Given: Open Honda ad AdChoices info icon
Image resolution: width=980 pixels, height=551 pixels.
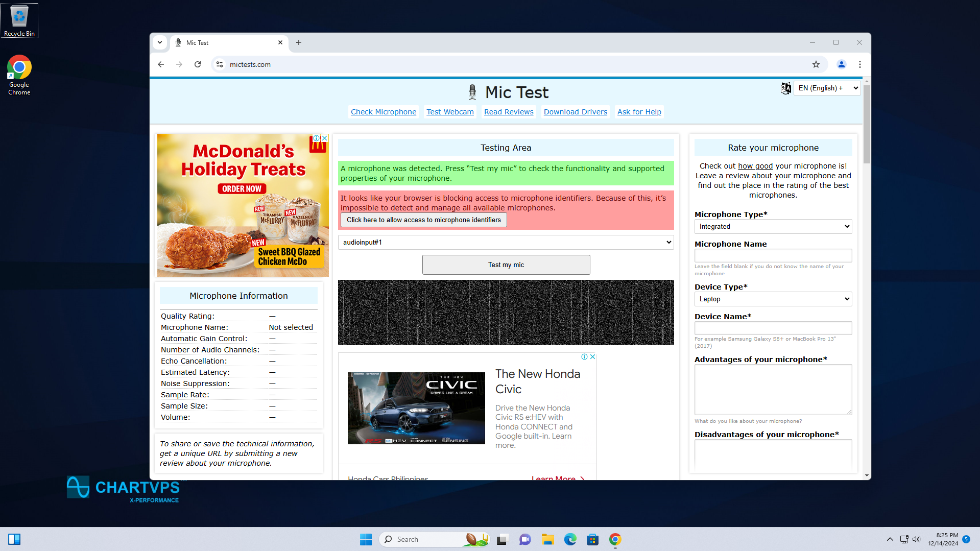Looking at the screenshot, I should pos(584,357).
